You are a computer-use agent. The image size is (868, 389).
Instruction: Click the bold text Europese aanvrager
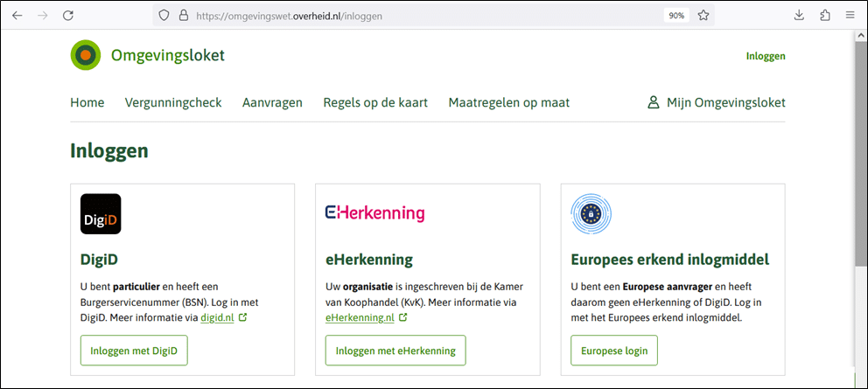point(666,288)
